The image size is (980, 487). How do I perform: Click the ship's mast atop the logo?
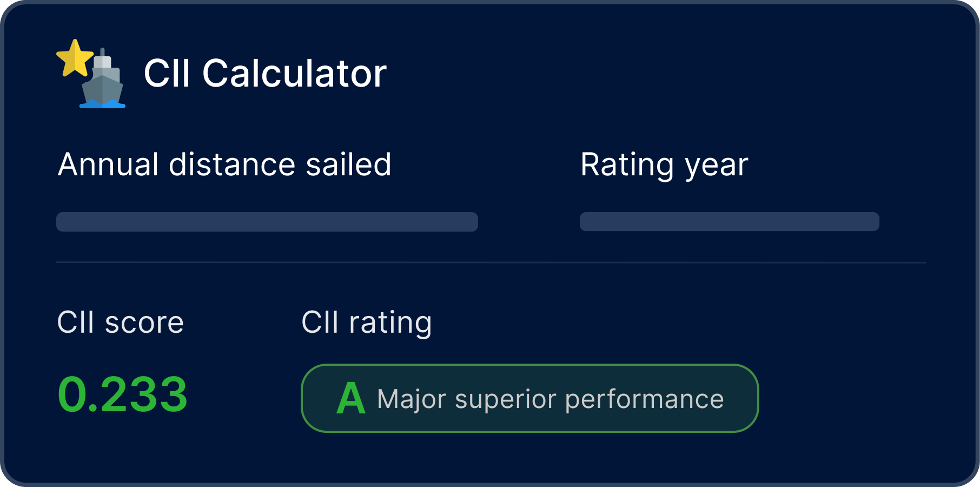point(102,52)
